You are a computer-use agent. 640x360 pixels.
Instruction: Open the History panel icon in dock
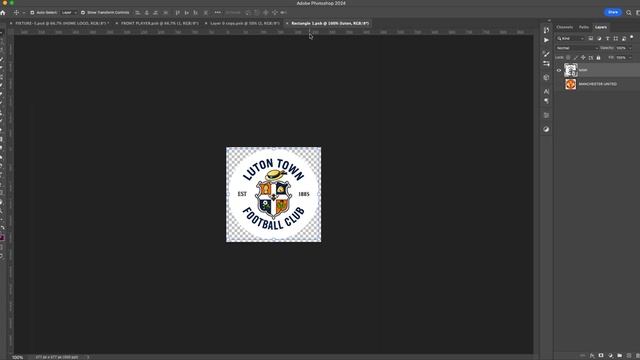pyautogui.click(x=546, y=30)
